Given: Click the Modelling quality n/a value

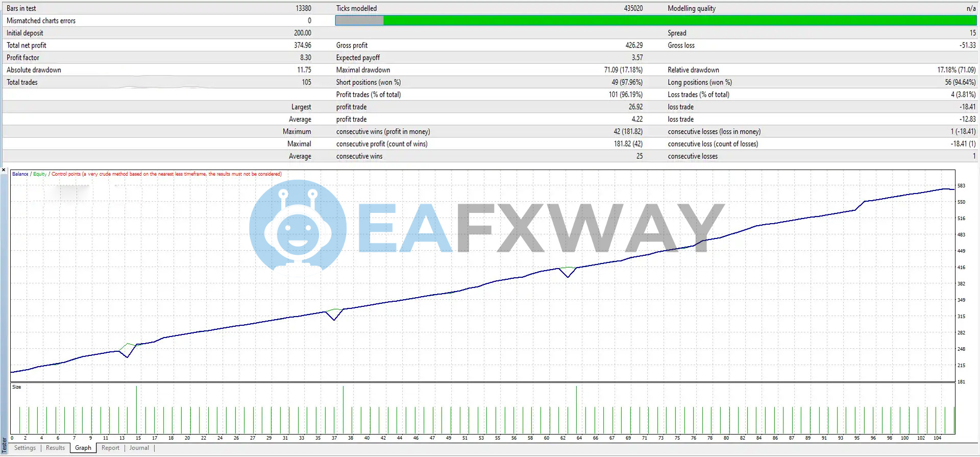Looking at the screenshot, I should (971, 9).
